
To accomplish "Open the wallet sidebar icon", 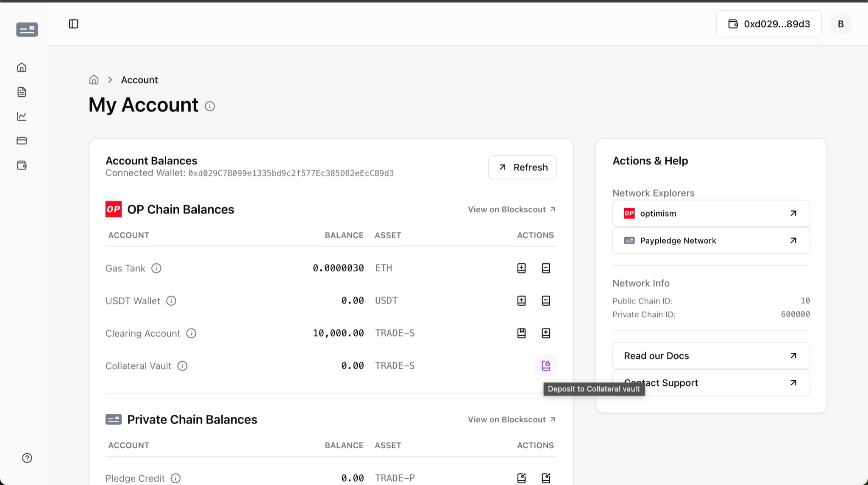I will (x=22, y=165).
